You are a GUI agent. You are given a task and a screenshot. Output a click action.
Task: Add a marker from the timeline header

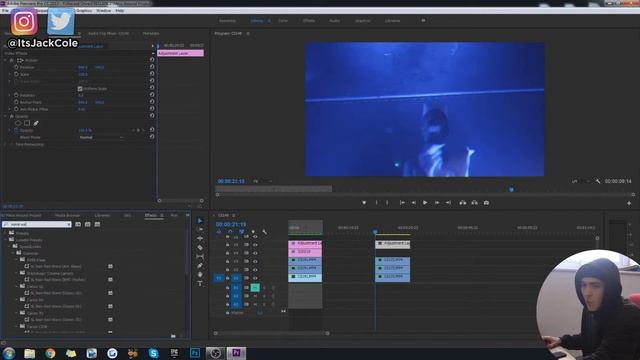253,232
